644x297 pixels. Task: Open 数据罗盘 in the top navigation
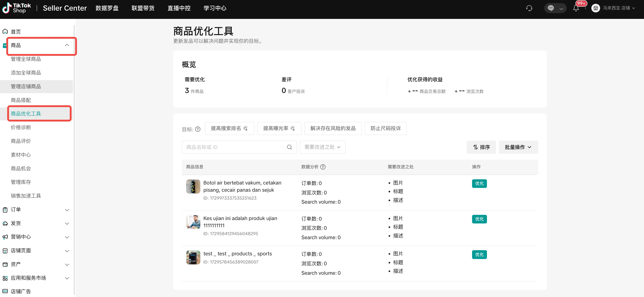point(107,8)
